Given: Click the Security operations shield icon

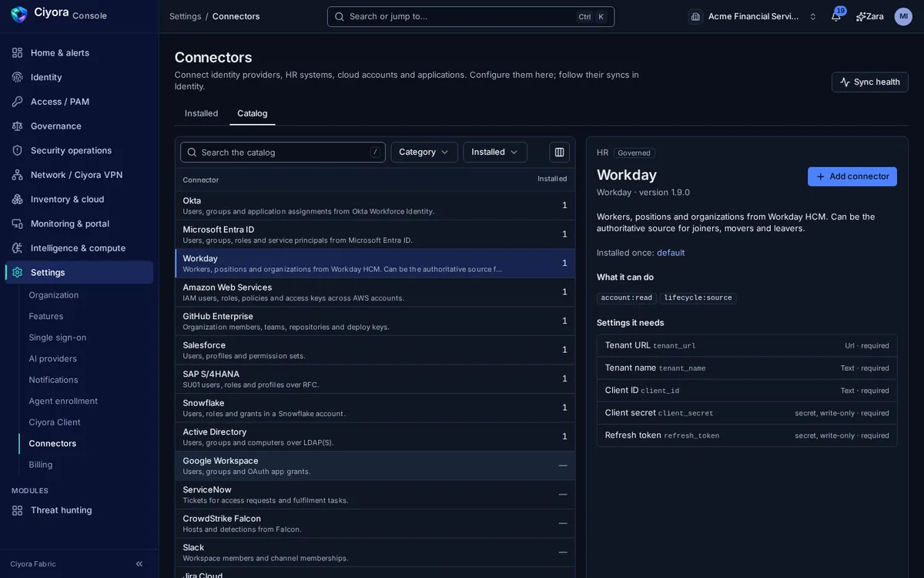Looking at the screenshot, I should (x=17, y=150).
